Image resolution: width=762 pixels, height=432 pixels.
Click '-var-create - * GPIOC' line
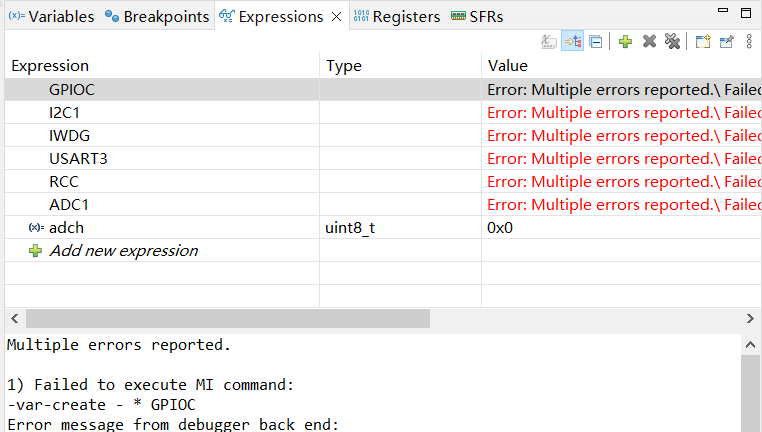(101, 405)
